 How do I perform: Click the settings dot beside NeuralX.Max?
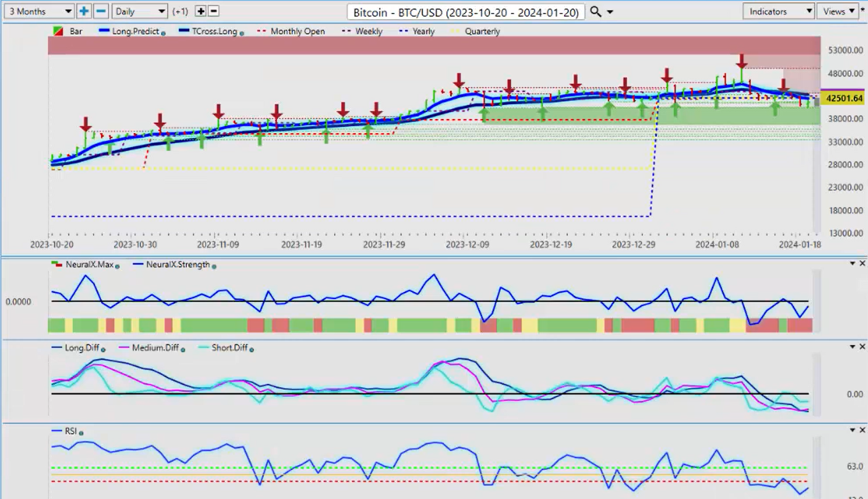click(117, 266)
